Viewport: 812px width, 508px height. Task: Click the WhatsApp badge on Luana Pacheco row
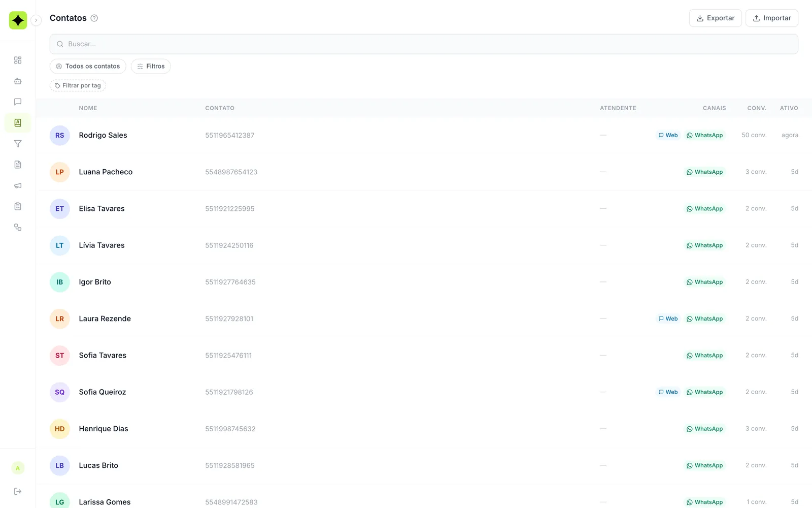point(704,172)
